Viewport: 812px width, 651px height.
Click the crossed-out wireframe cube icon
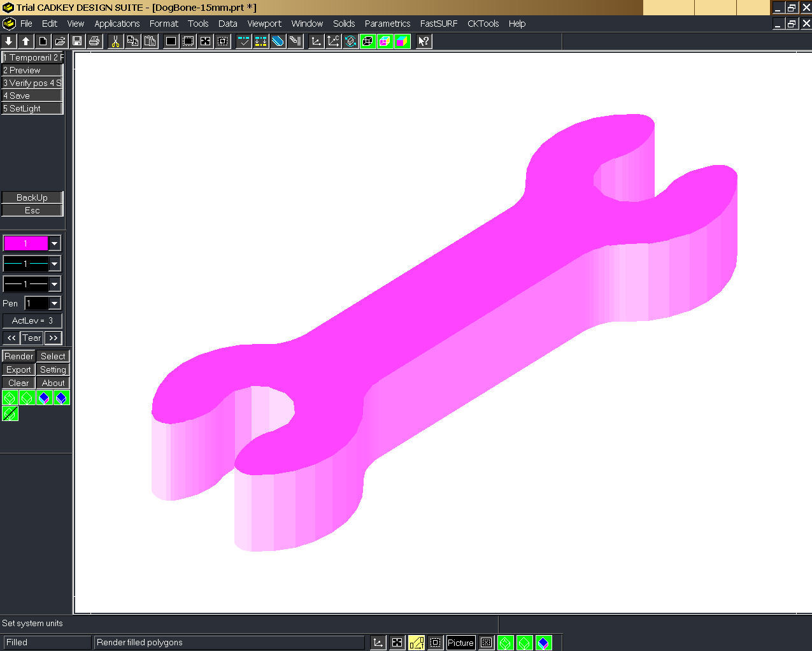coord(10,414)
